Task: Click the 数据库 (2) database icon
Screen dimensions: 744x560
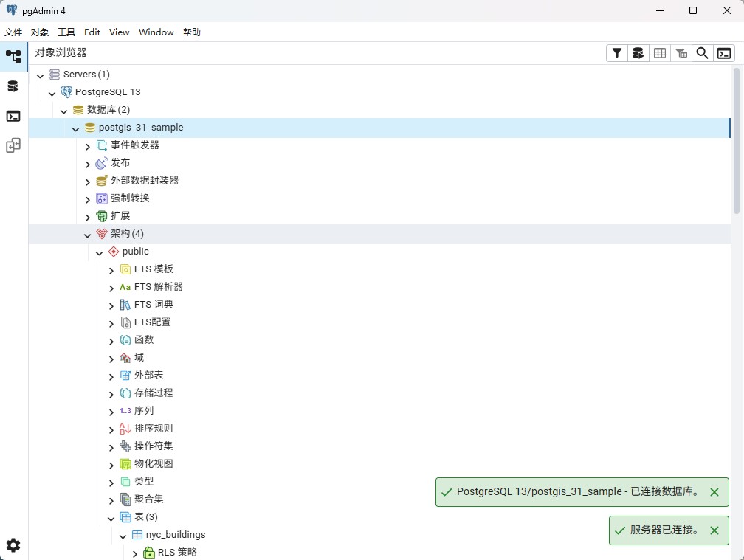Action: [78, 110]
